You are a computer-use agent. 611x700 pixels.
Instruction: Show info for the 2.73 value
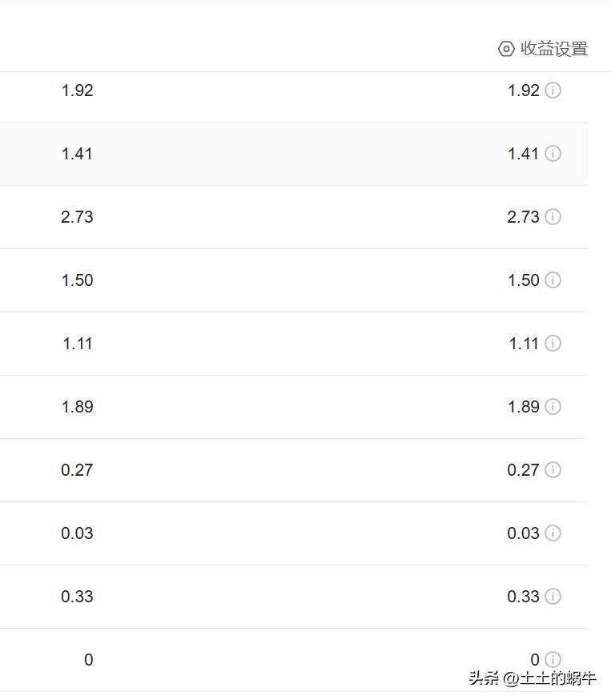point(553,217)
